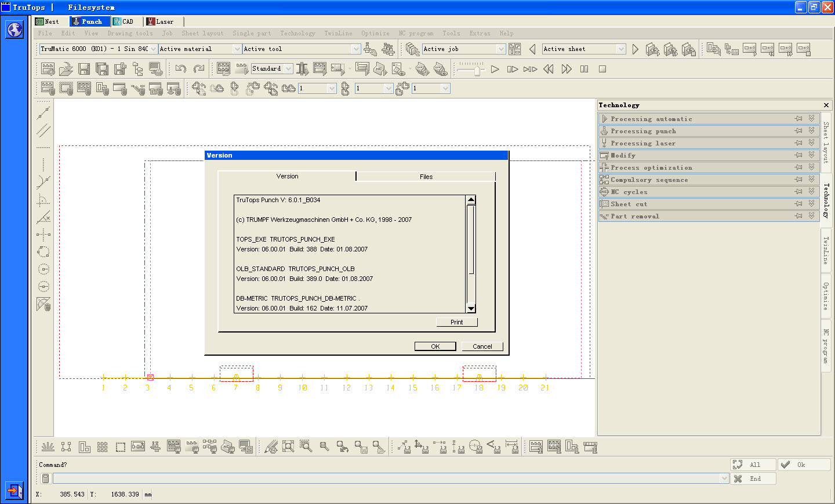Screen dimensions: 835x504
Task: Click the undo arrow icon
Action: [180, 69]
